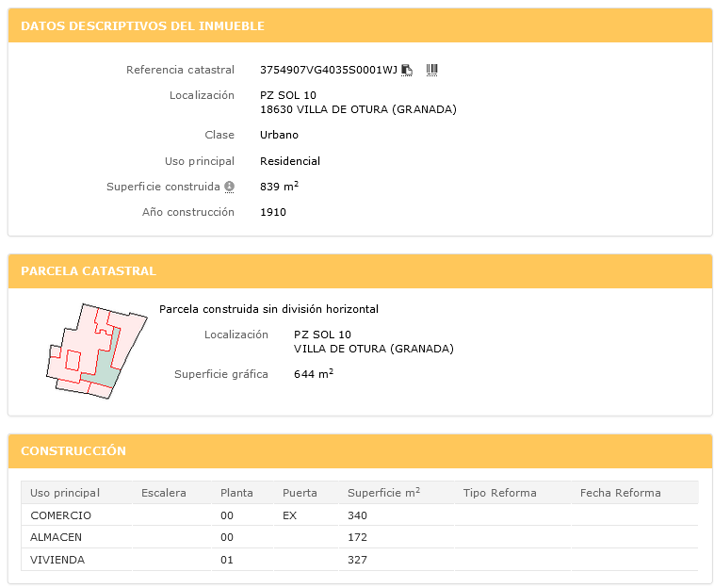714x588 pixels.
Task: Click the Superficie m² column header
Action: point(383,493)
